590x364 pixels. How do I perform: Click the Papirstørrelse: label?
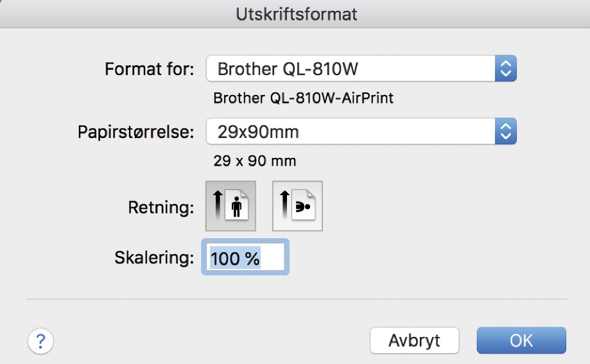[135, 133]
